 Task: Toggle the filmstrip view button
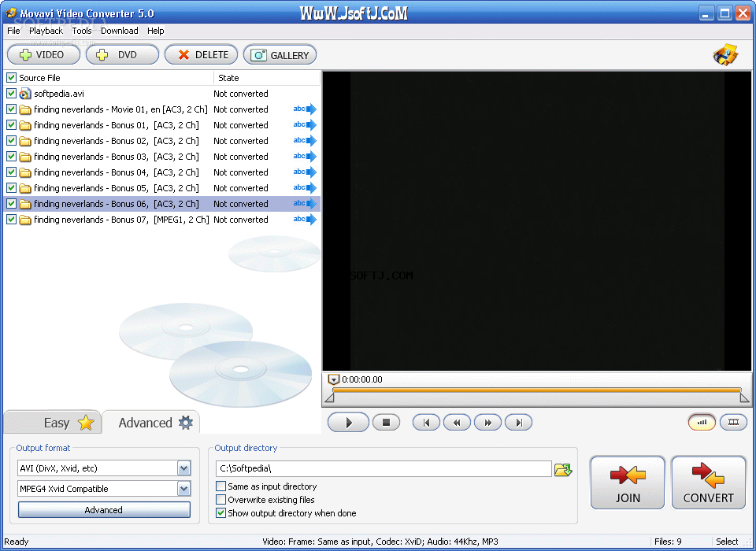733,422
